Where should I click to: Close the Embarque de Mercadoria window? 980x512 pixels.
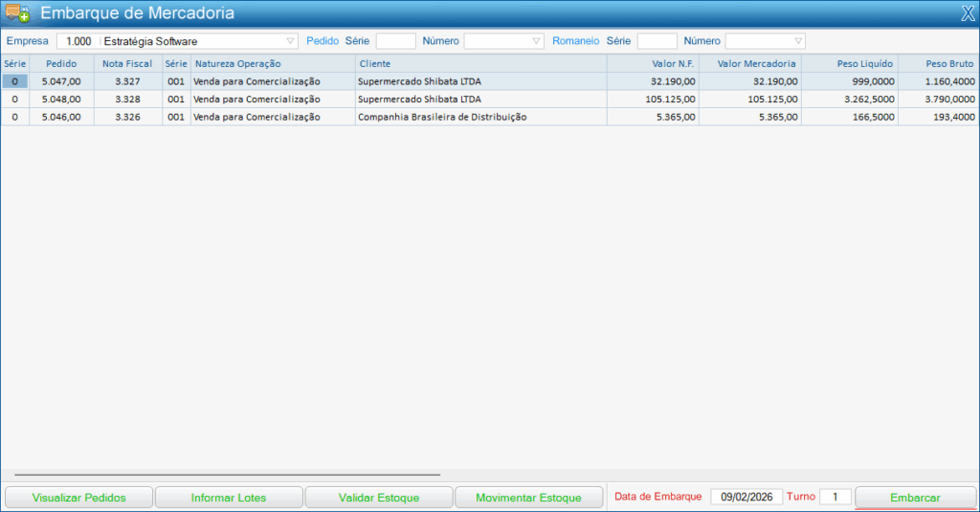click(967, 13)
